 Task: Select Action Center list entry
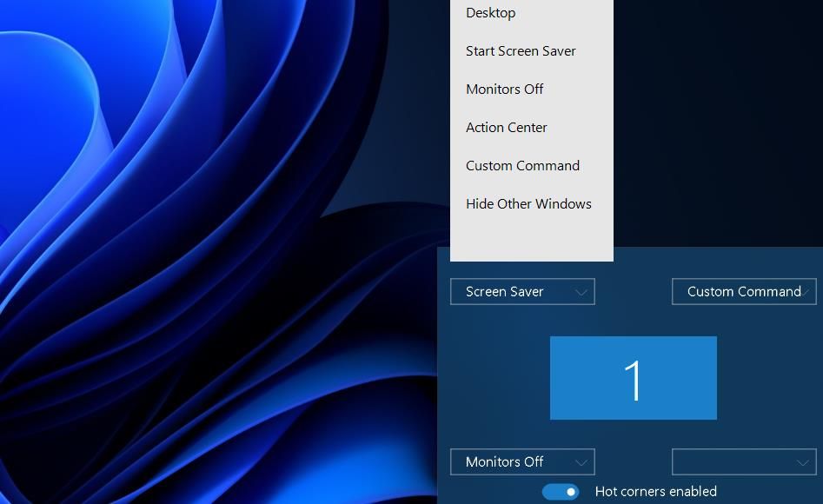[x=531, y=128]
